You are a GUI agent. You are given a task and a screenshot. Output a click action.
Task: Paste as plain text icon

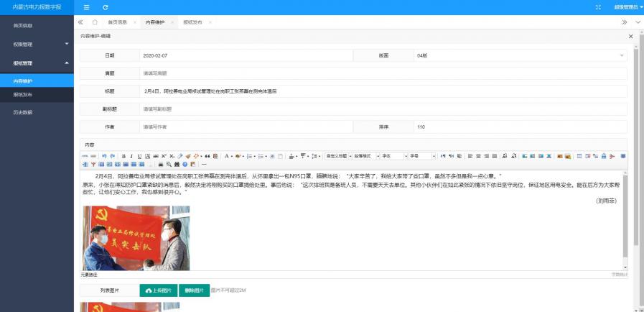click(215, 156)
